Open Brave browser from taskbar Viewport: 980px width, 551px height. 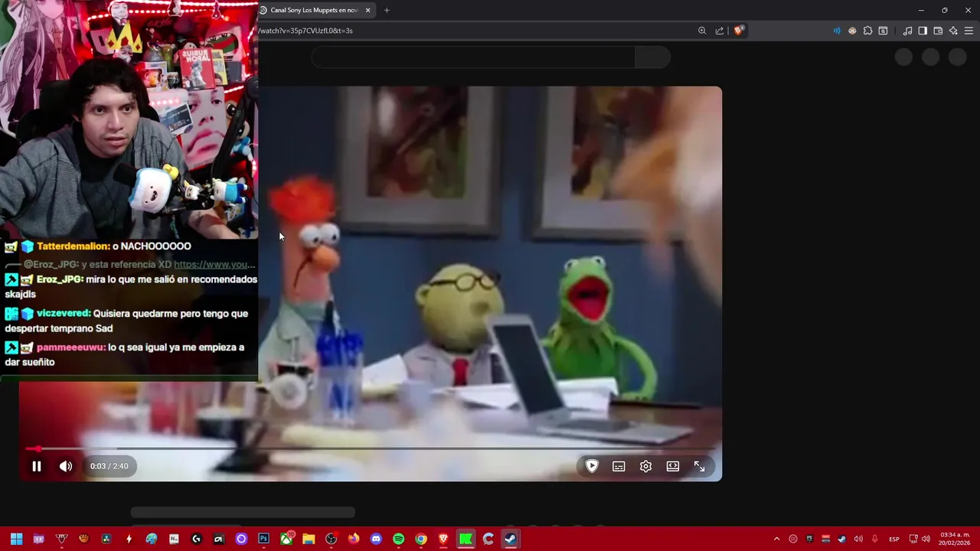click(443, 539)
